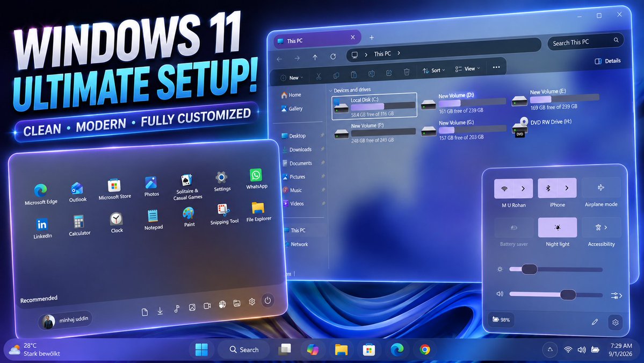Open WhatsApp from pinned apps
Screen dimensions: 644x363
[256, 179]
